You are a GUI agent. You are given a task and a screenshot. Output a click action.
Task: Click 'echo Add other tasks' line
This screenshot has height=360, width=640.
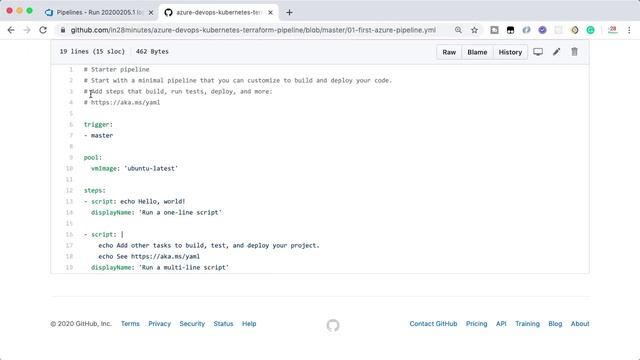(x=209, y=245)
